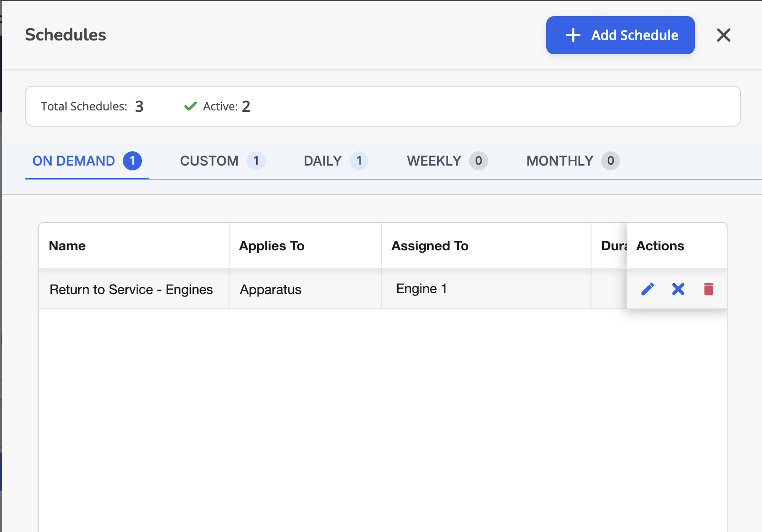Switch to the CUSTOM tab
Image resolution: width=762 pixels, height=532 pixels.
point(222,161)
